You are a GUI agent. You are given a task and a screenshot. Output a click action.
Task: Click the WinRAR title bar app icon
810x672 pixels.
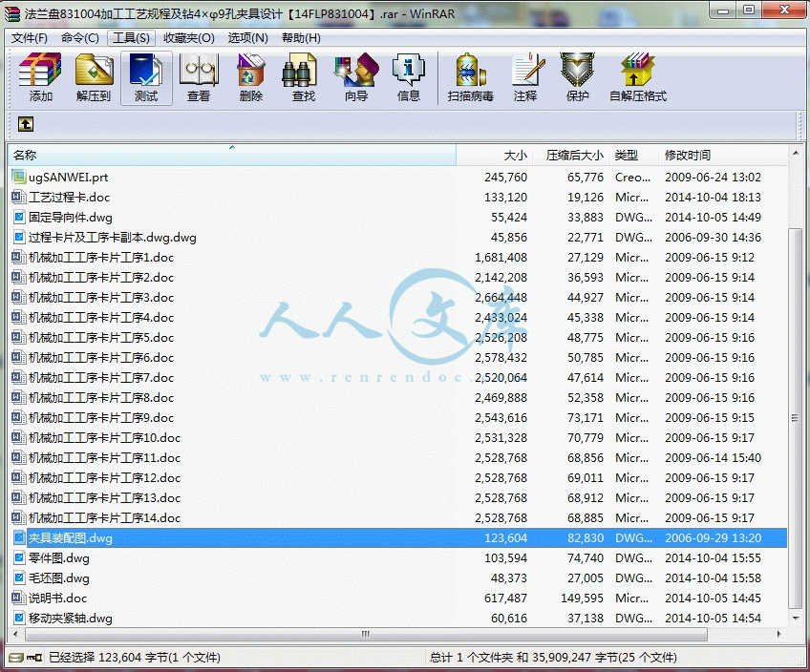(x=13, y=13)
